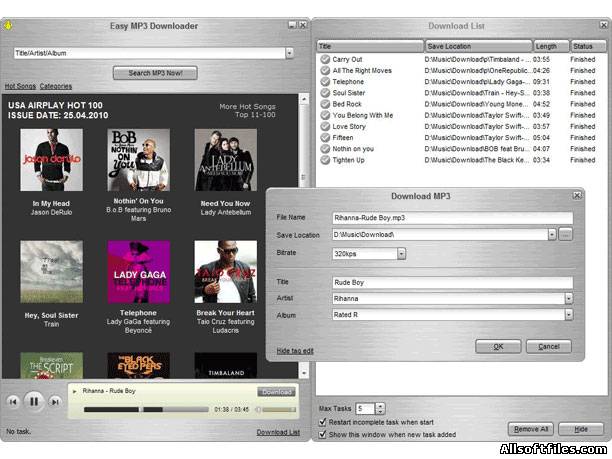Screen dimensions: 612x459
Task: Open Need You Now Lady Antebellum cover
Action: point(226,160)
